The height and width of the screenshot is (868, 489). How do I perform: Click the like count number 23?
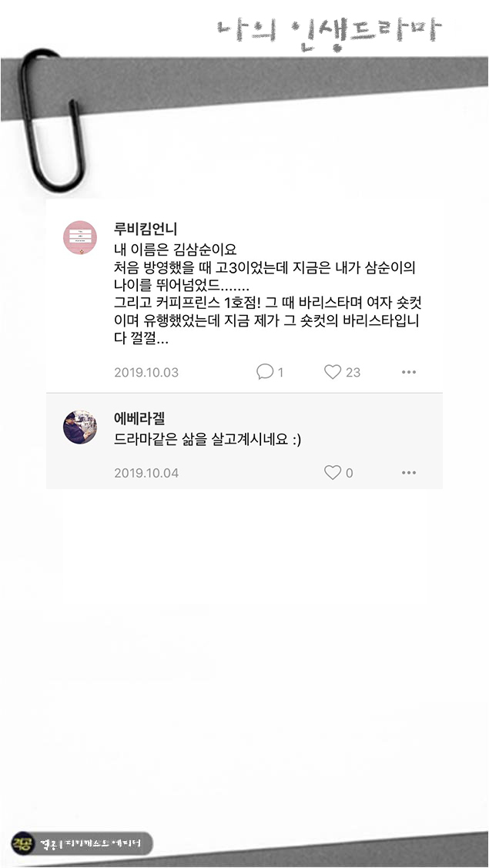350,371
